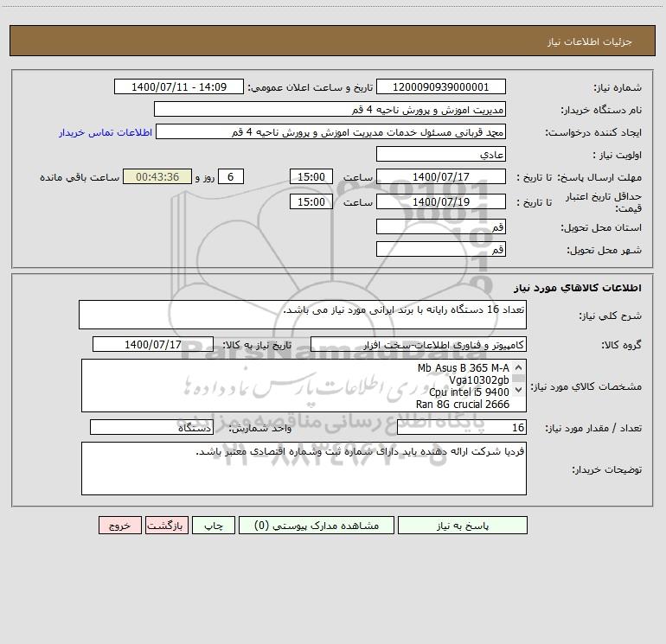Click the شهر محل تحویل field

[441, 249]
